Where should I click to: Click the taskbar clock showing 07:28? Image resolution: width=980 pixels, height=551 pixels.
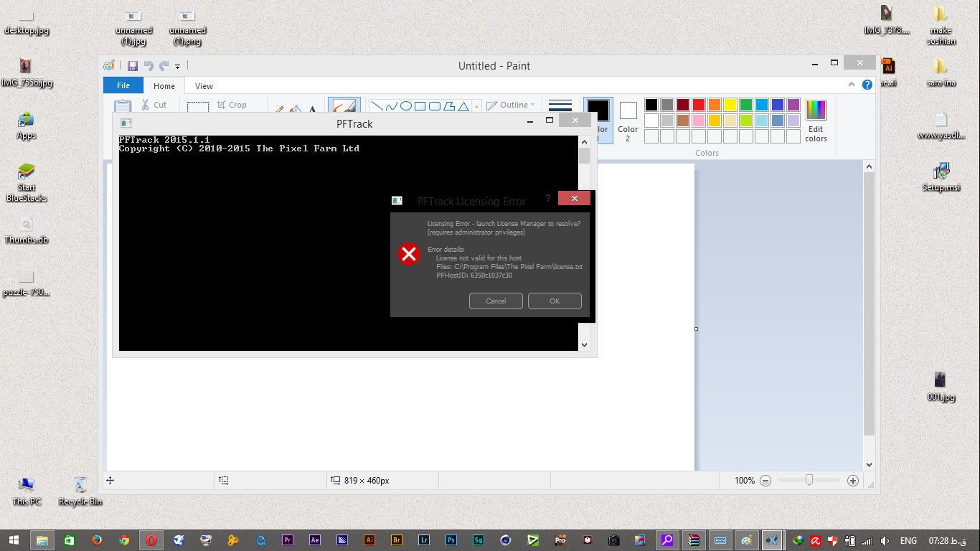(x=948, y=540)
